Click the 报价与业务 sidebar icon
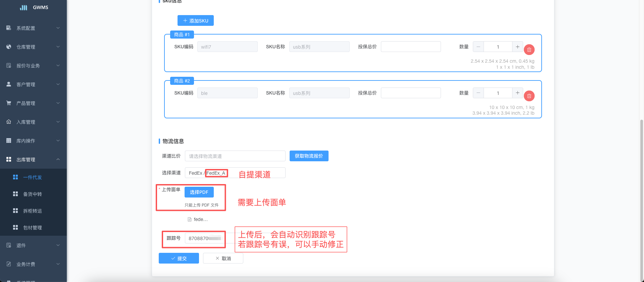The image size is (644, 282). 9,65
